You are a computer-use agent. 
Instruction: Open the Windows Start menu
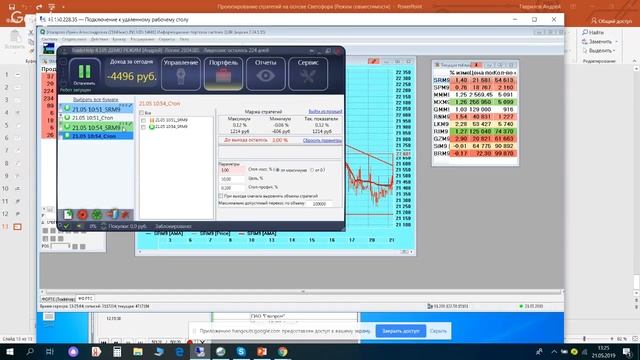pos(9,351)
